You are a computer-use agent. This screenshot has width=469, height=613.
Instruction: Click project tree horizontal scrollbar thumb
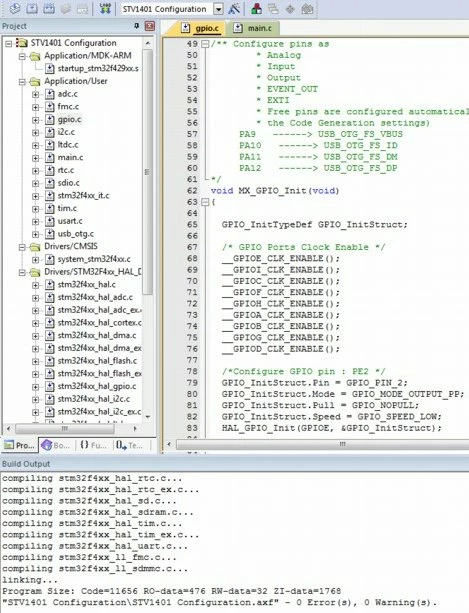65,428
